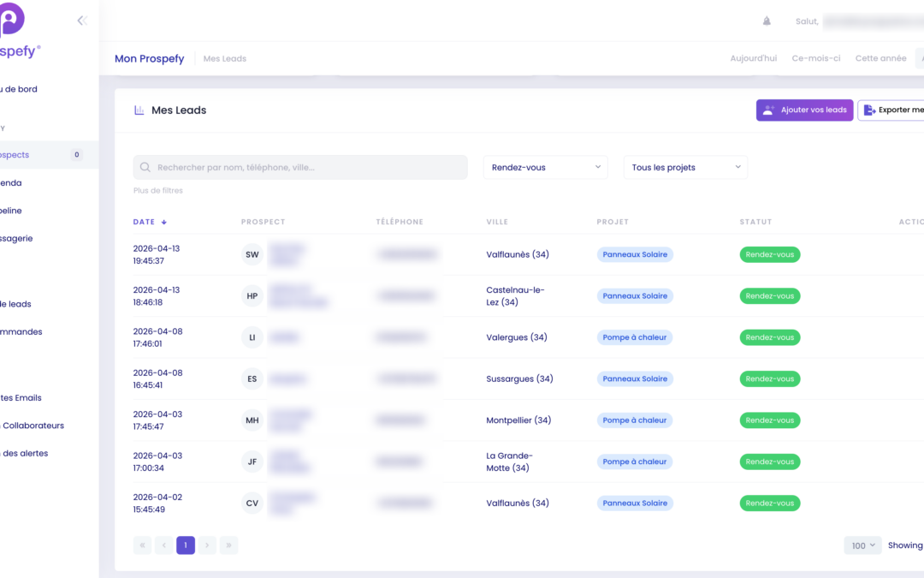Click Panneaux Solaire tag in Castelnau-le-Lez row
924x578 pixels.
point(635,296)
